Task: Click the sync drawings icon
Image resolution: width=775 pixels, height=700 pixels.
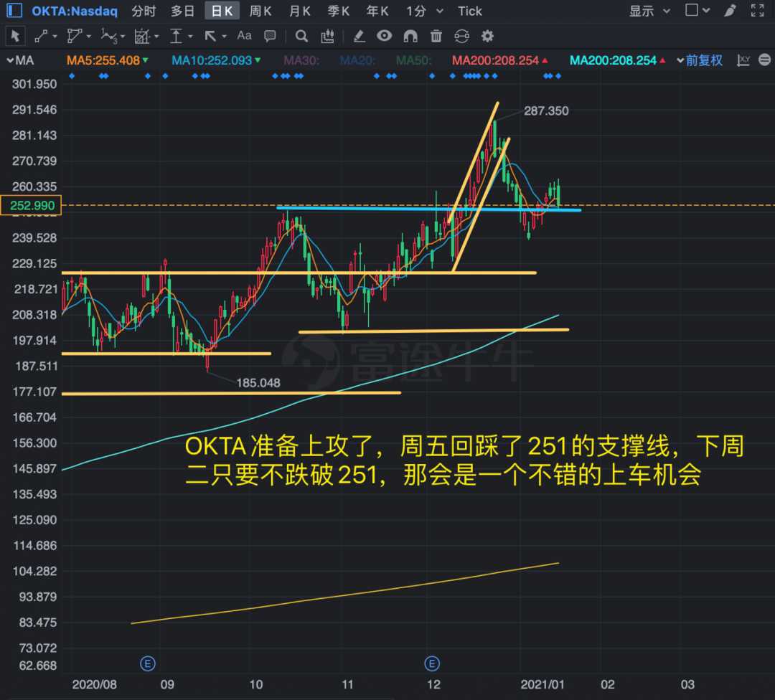Action: pos(461,36)
